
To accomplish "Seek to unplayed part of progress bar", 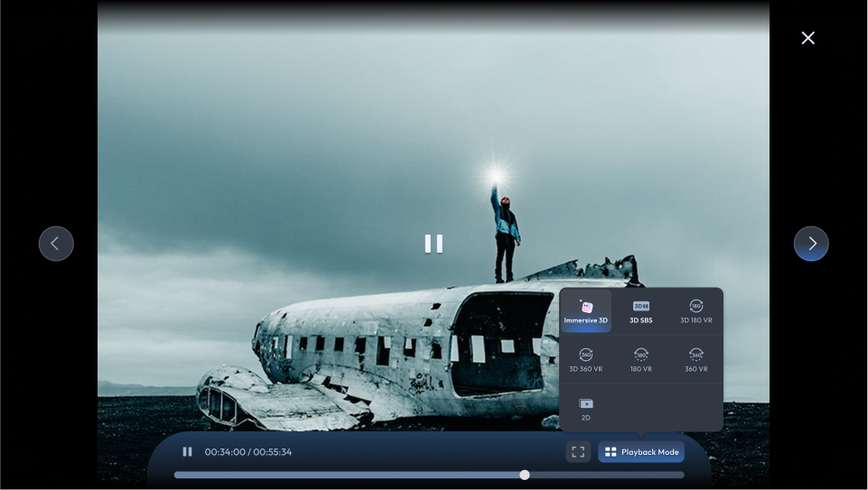I will point(607,475).
